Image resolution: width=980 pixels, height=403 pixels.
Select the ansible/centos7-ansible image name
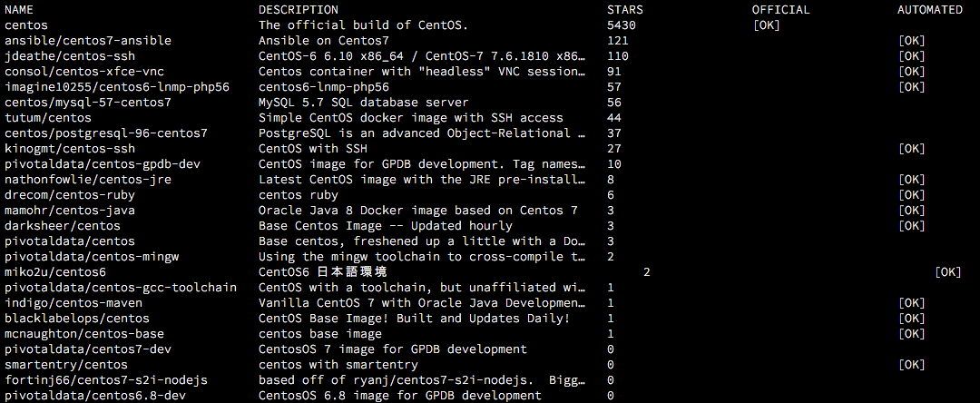point(88,41)
